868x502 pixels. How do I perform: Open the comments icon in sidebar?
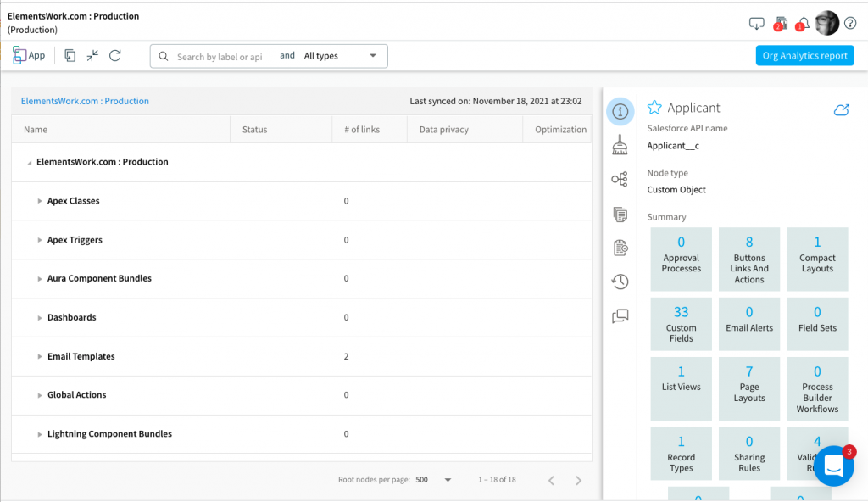pos(620,316)
